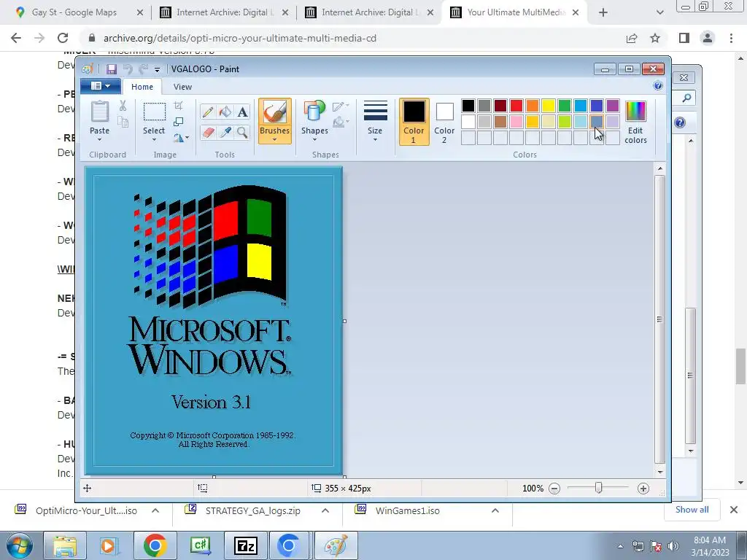Screen dimensions: 747x560
Task: Select the Pencil tool in Paint
Action: pos(208,112)
